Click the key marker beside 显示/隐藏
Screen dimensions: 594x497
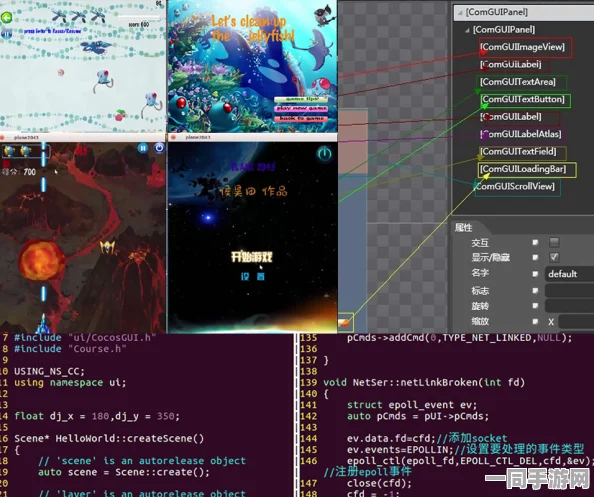coord(535,258)
